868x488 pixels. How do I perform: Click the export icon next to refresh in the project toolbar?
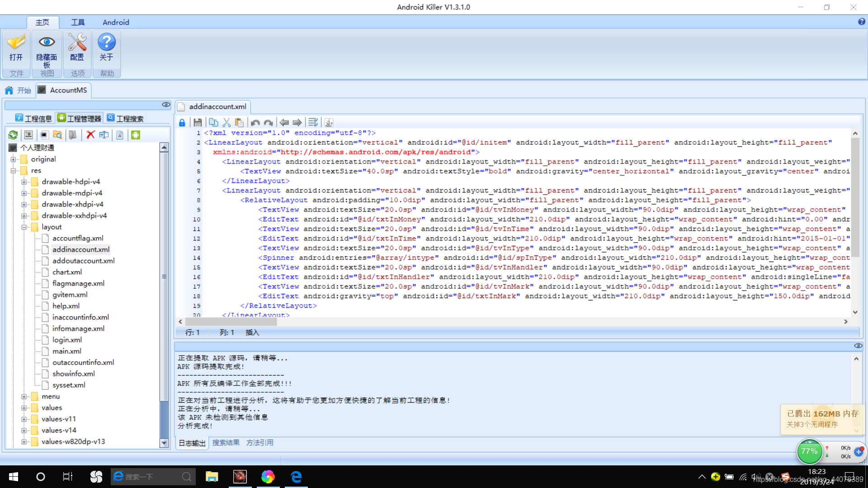pos(28,135)
